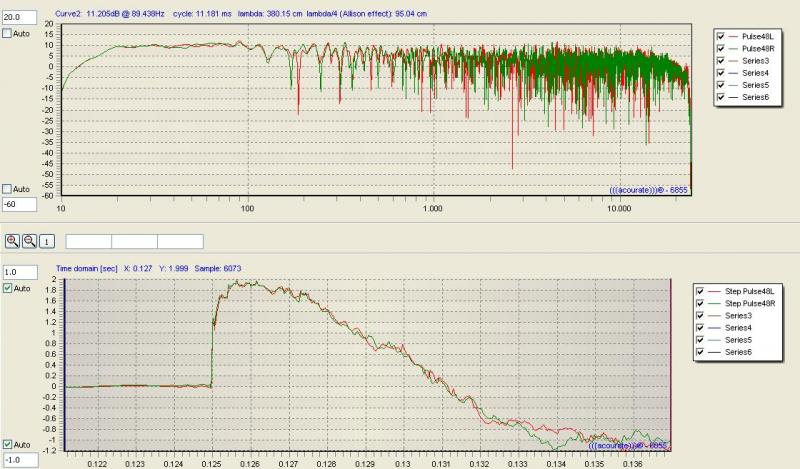Uncheck the Pulse48L curve checkbox
This screenshot has width=800, height=469.
pos(720,36)
